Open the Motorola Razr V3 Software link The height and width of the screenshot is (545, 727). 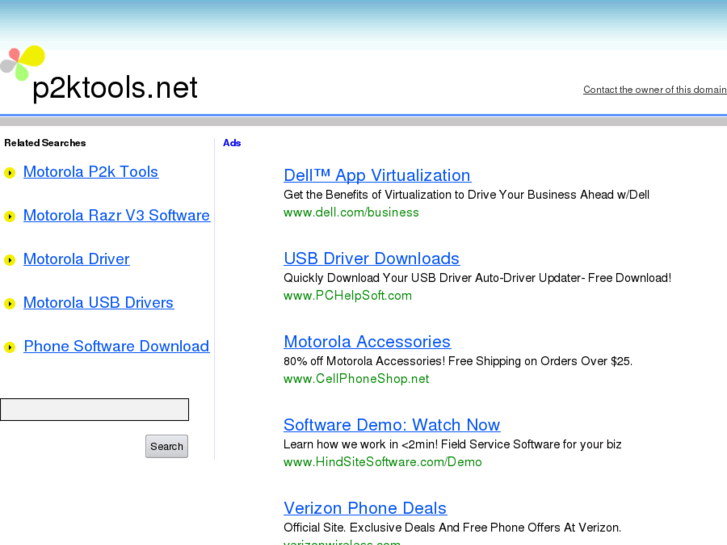click(117, 216)
